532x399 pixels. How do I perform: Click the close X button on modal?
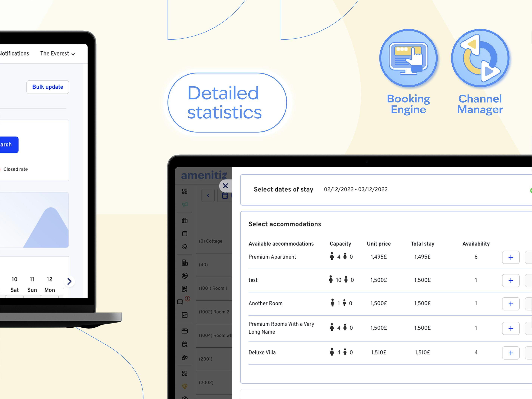click(225, 186)
